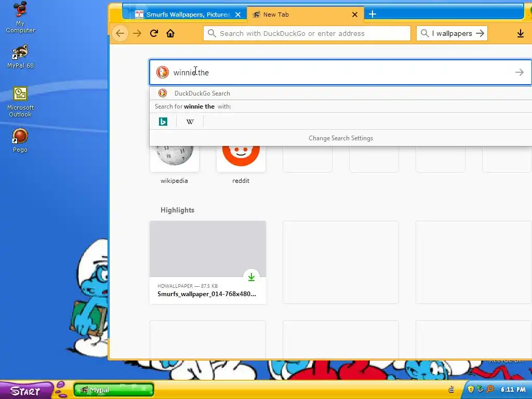Open MyPal 68 desktop shortcut
The height and width of the screenshot is (399, 532).
click(x=20, y=57)
